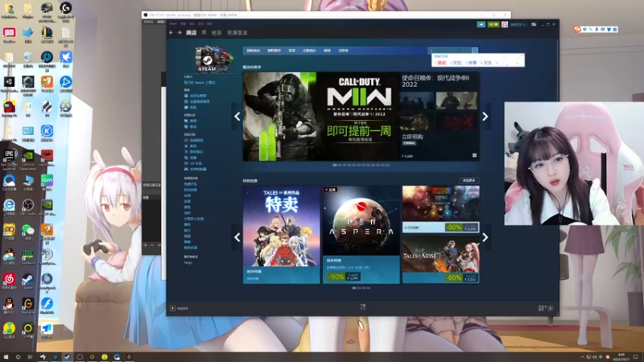The height and width of the screenshot is (362, 644).
Task: Show next special offers page
Action: 485,237
